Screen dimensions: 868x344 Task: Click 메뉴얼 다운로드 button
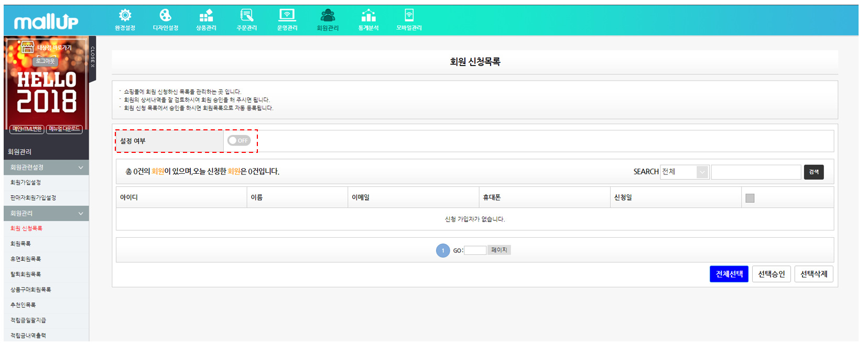click(x=64, y=129)
